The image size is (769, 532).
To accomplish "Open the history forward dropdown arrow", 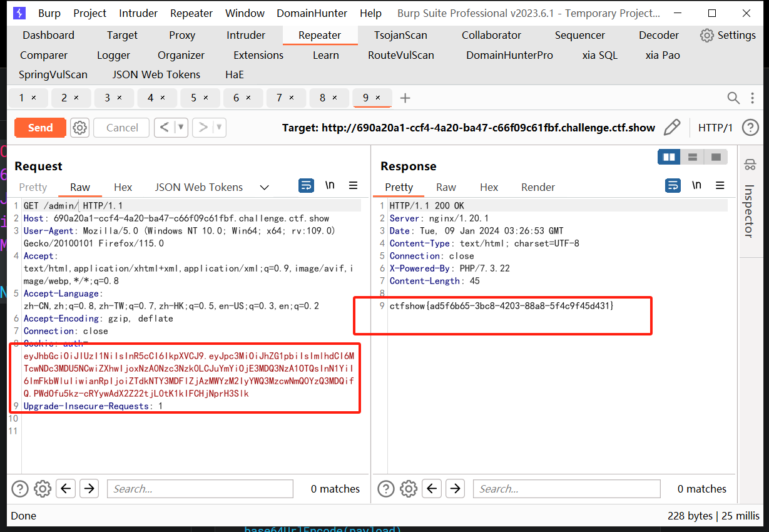I will [x=219, y=128].
